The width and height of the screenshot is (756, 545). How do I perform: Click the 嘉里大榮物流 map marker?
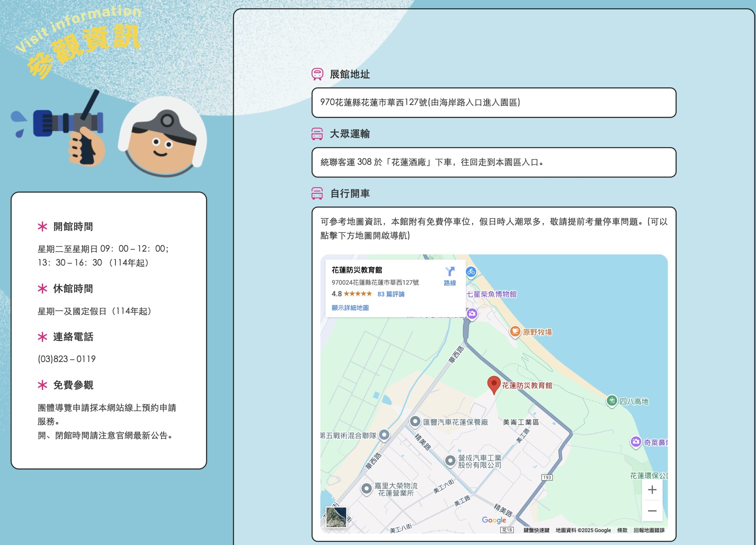pos(366,489)
